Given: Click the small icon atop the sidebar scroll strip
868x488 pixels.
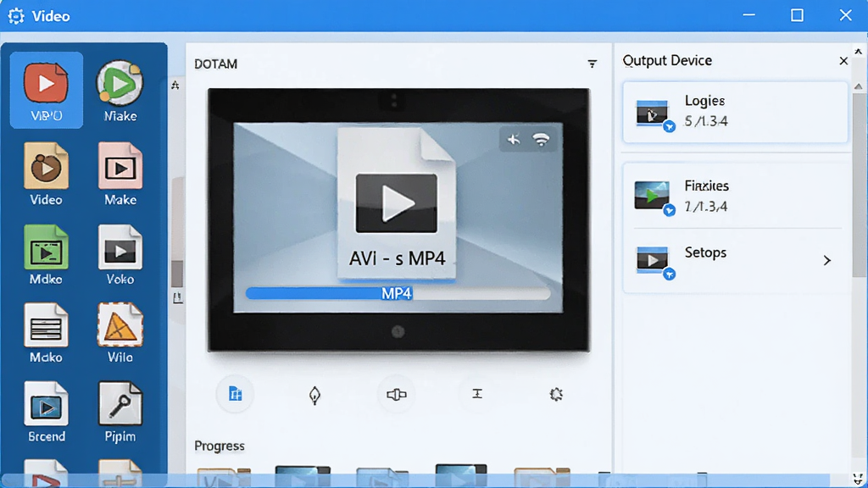Looking at the screenshot, I should click(175, 86).
